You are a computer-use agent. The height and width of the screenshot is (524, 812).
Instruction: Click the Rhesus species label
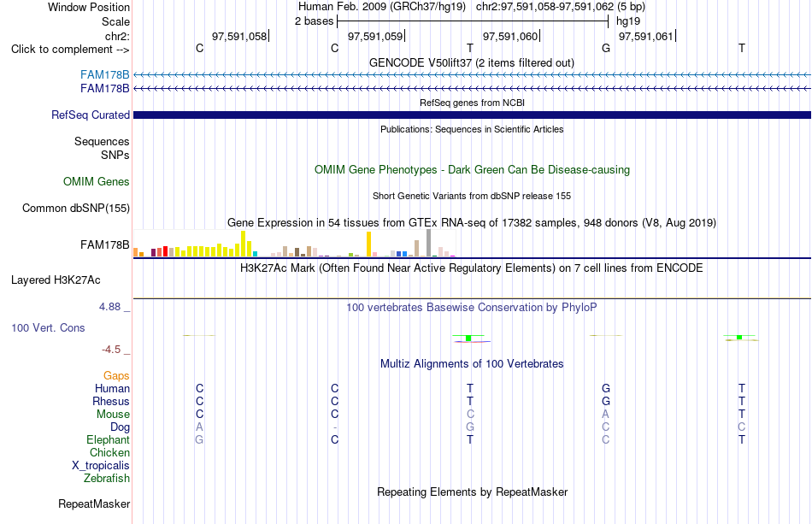pos(111,401)
